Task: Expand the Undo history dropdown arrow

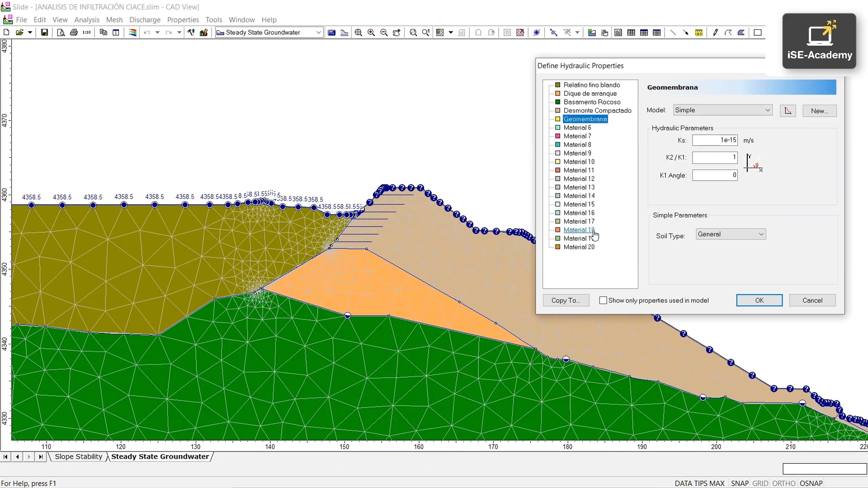Action: pyautogui.click(x=157, y=33)
